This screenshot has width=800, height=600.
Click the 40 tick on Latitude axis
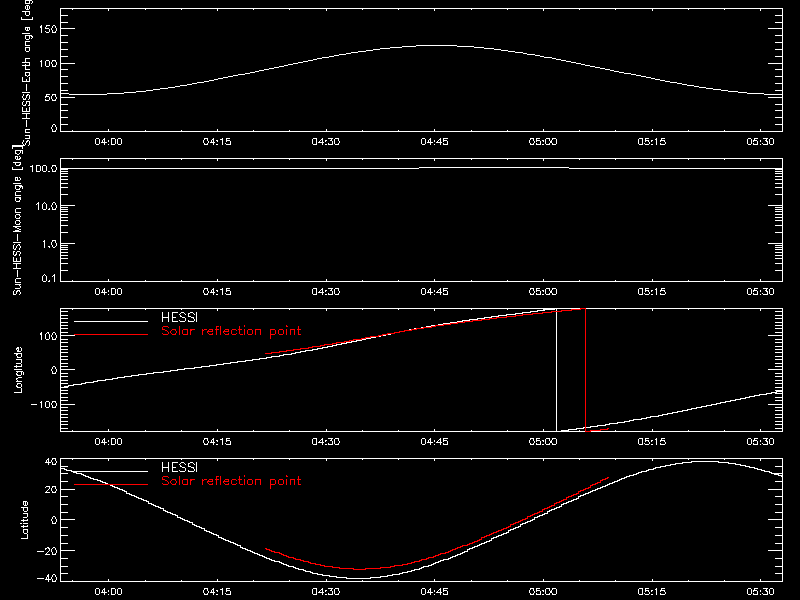tap(51, 462)
